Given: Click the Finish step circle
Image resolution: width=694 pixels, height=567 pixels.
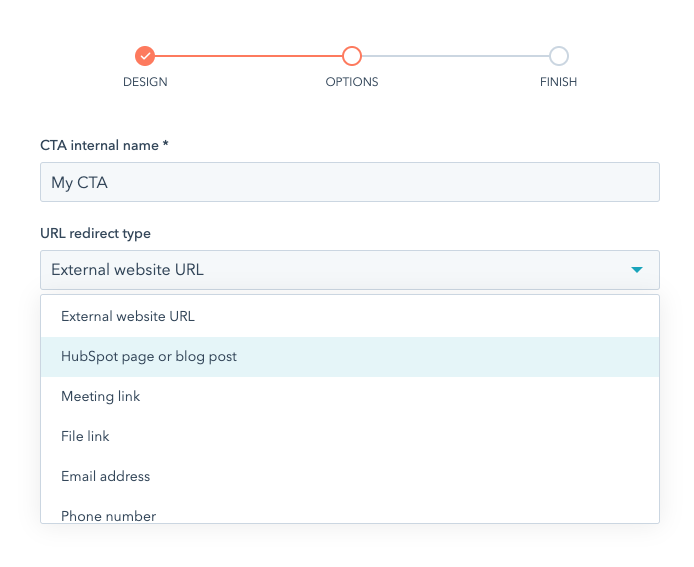Looking at the screenshot, I should click(558, 56).
